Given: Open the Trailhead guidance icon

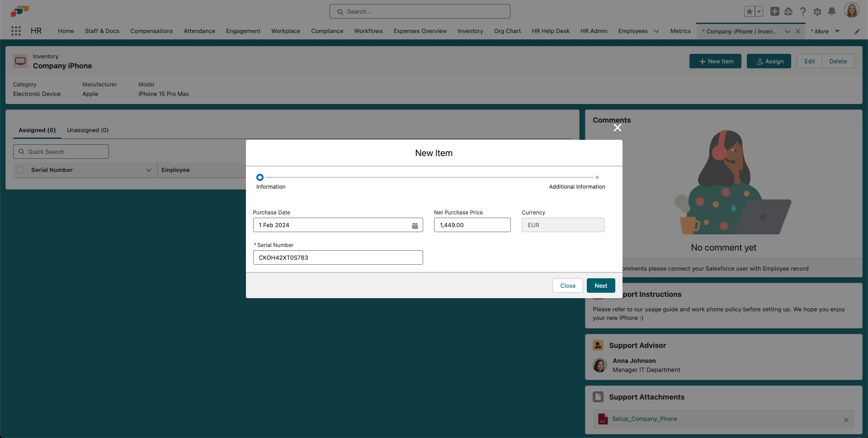Looking at the screenshot, I should pyautogui.click(x=789, y=11).
